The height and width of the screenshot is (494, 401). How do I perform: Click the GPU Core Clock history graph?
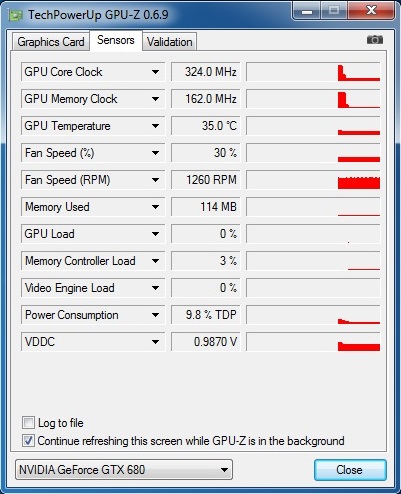tap(313, 72)
